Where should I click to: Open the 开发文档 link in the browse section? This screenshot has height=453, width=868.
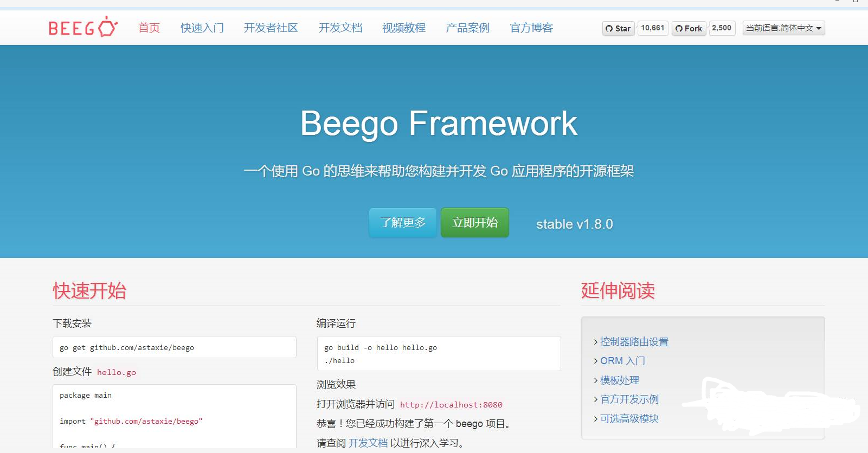[x=368, y=443]
